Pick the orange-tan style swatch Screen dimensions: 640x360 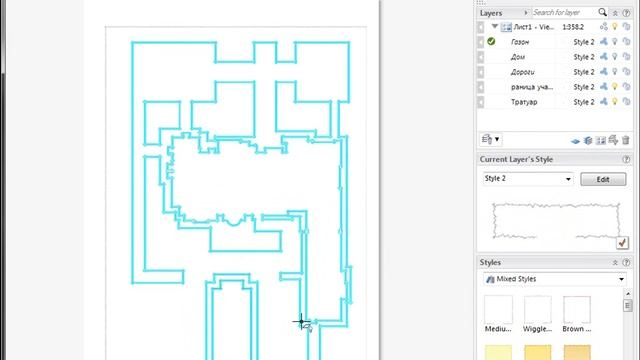577,353
